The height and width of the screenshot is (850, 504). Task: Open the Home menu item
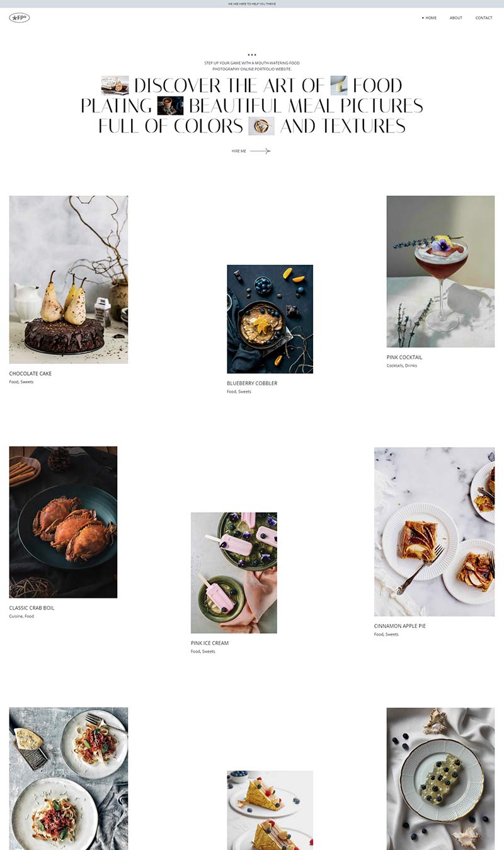tap(431, 18)
